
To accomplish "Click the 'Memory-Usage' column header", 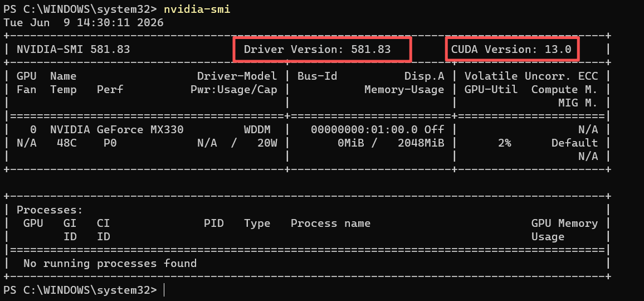I will [x=404, y=90].
